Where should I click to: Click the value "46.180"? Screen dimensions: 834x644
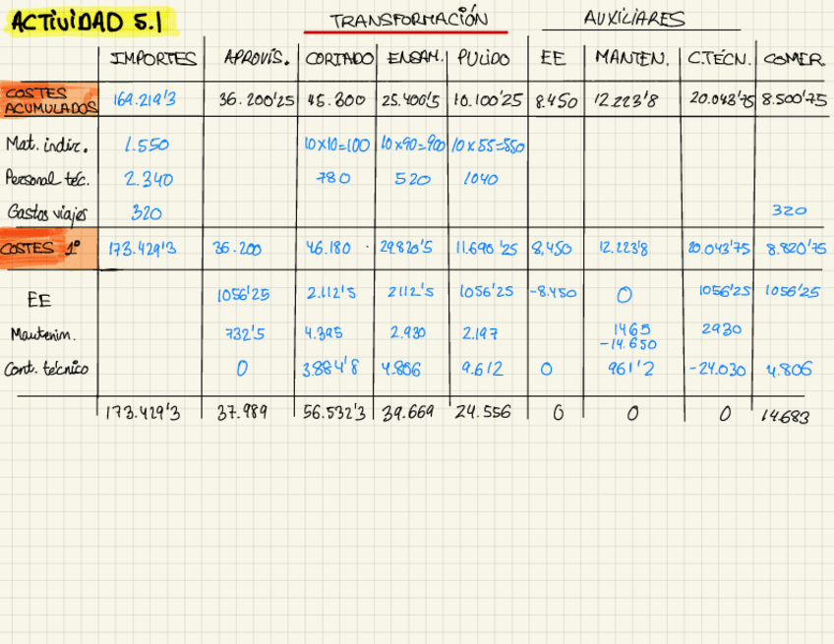[x=328, y=248]
